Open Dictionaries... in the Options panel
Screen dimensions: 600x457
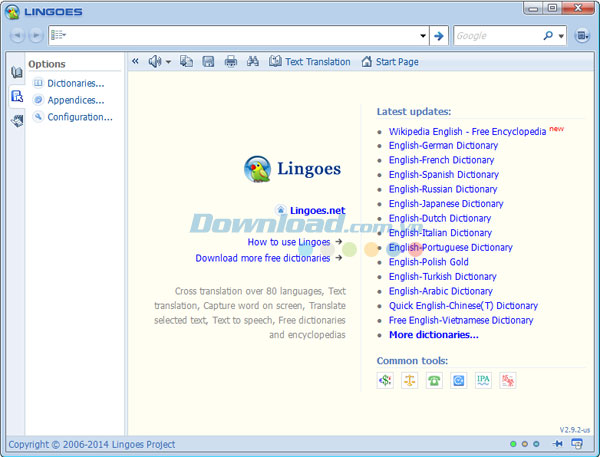click(x=75, y=83)
